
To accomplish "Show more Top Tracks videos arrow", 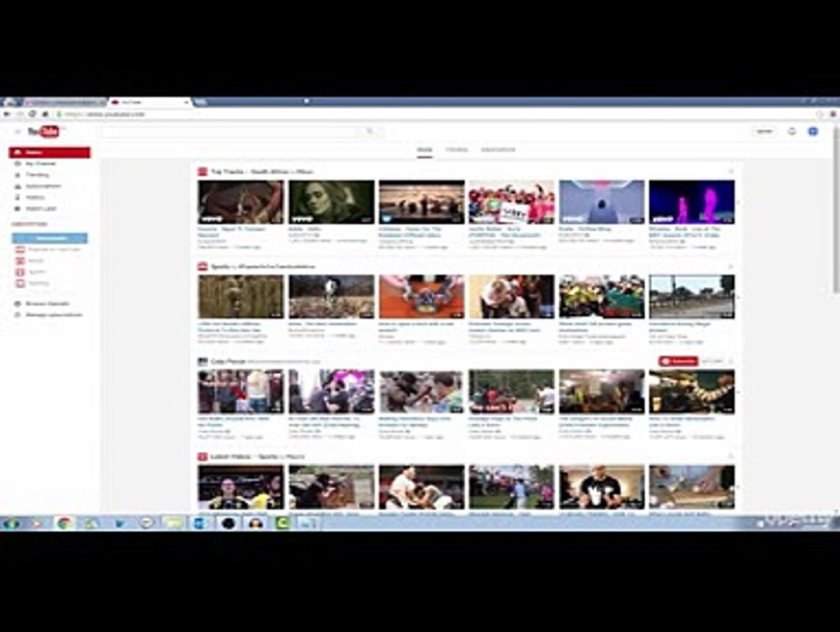I will pyautogui.click(x=739, y=203).
